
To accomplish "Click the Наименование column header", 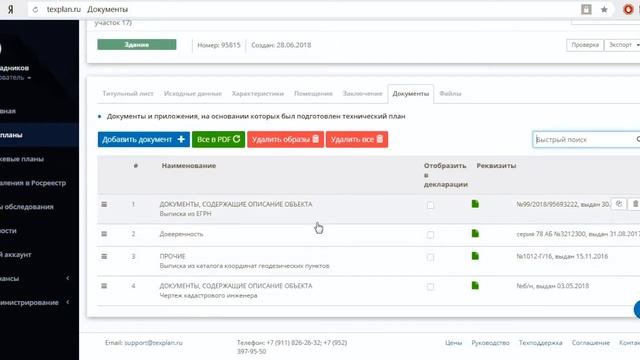I will pos(189,165).
